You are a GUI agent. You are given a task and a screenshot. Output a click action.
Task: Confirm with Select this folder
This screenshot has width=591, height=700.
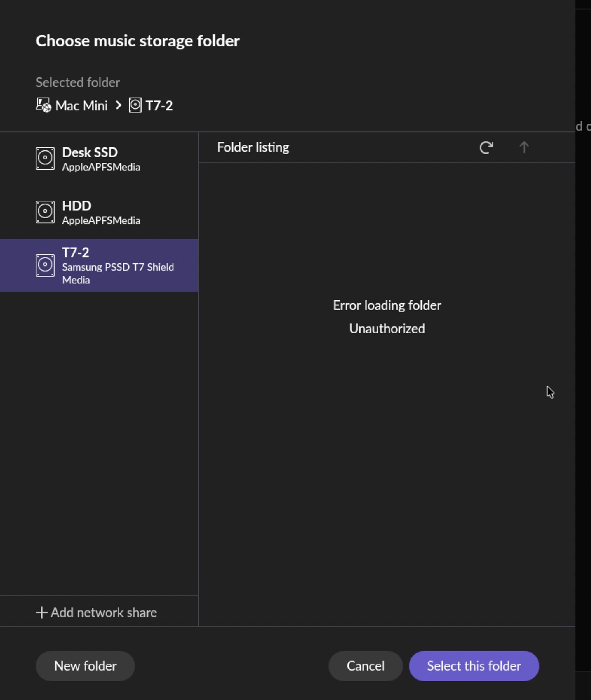[x=474, y=666]
